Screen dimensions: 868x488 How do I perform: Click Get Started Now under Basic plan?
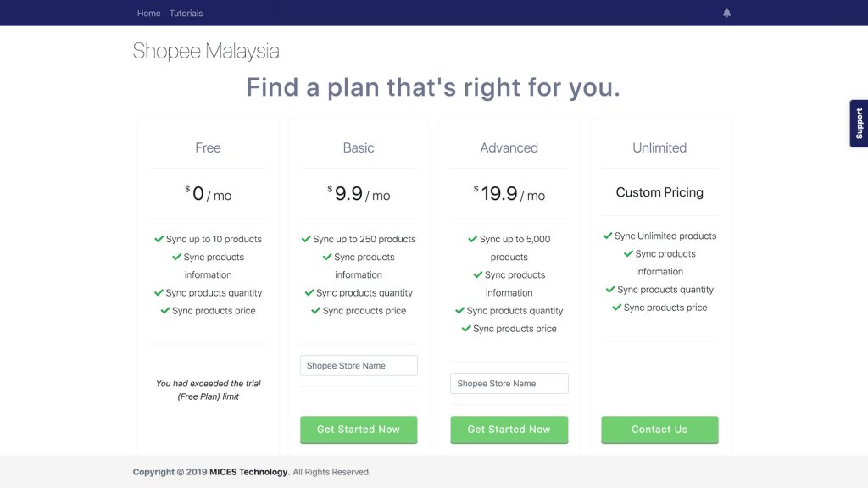click(x=359, y=430)
